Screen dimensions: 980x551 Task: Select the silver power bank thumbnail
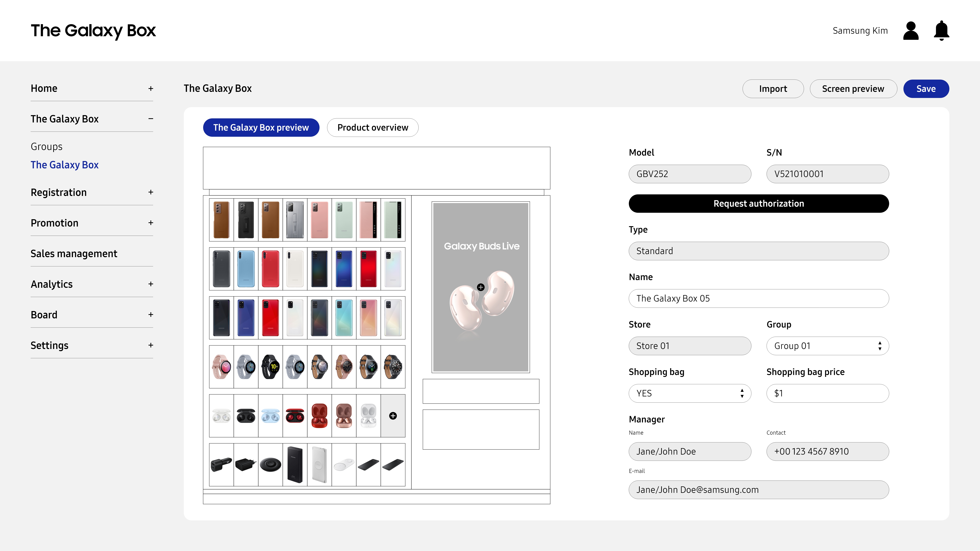point(320,464)
